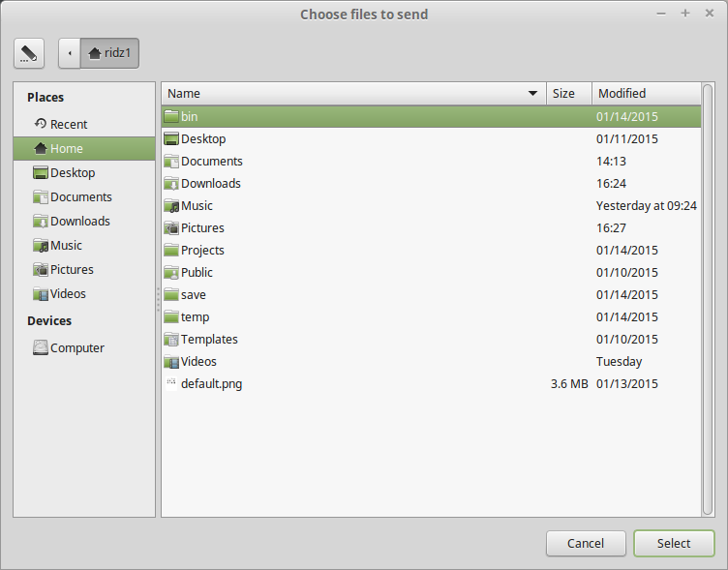The image size is (728, 570).
Task: Open Recent in Places sidebar
Action: (84, 125)
